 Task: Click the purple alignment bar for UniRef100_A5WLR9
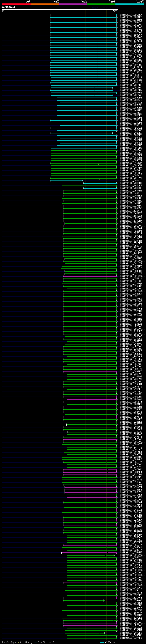(x=90, y=397)
